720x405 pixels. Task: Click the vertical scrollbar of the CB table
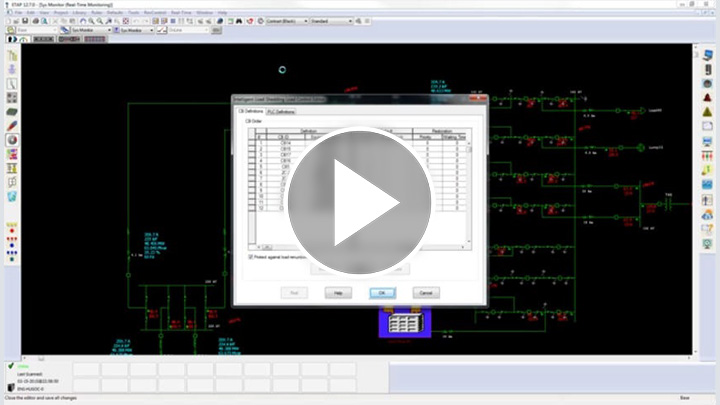pyautogui.click(x=468, y=193)
